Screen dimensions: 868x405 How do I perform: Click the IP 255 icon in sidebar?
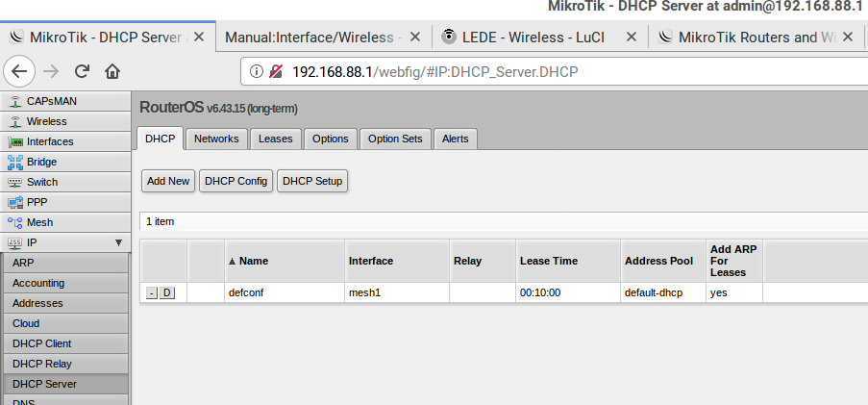tap(15, 242)
